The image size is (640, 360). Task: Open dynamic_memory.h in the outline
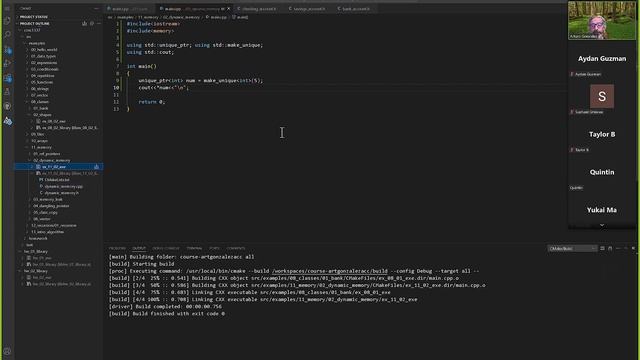coord(60,193)
